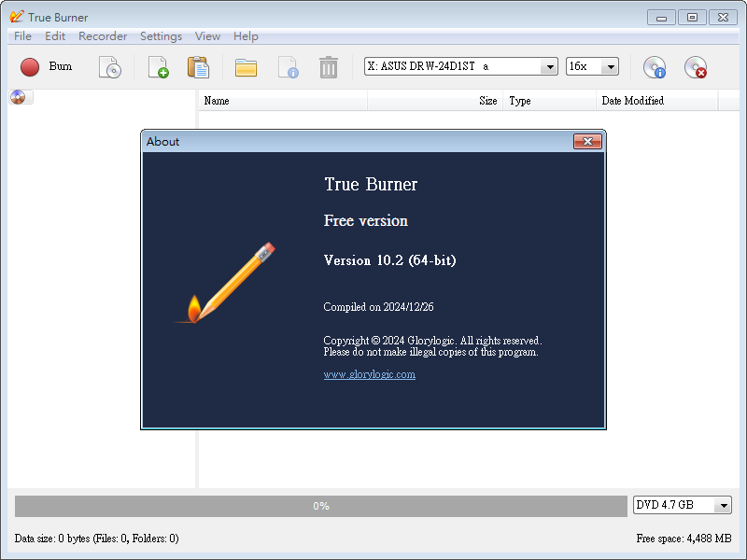Open the www.glorylogic.com link
This screenshot has height=560, width=747.
[369, 374]
